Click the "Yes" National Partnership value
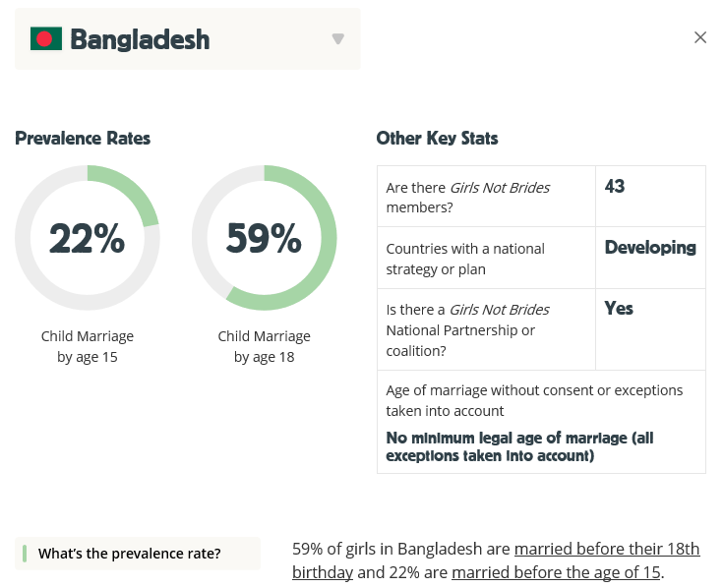 [x=619, y=309]
